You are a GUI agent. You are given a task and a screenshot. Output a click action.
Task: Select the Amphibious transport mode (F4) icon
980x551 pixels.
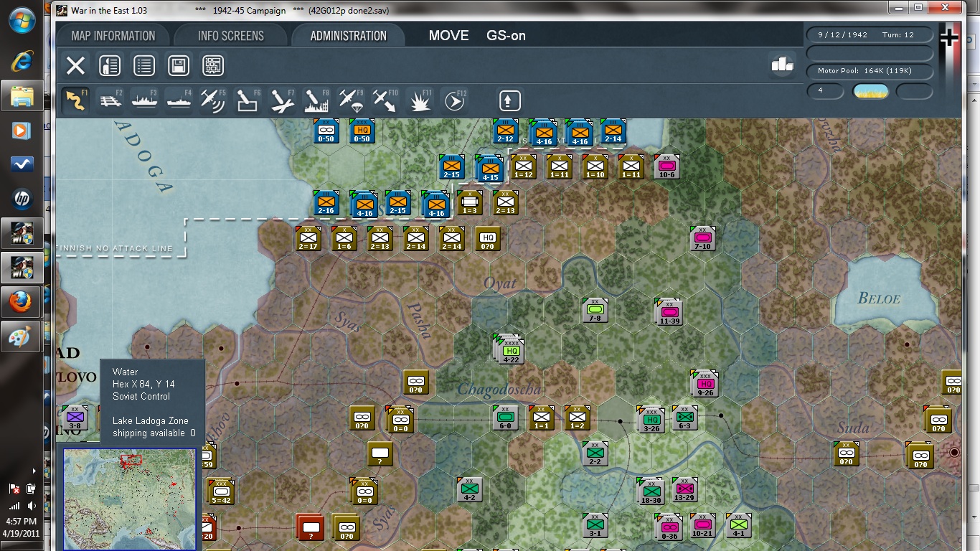point(179,100)
